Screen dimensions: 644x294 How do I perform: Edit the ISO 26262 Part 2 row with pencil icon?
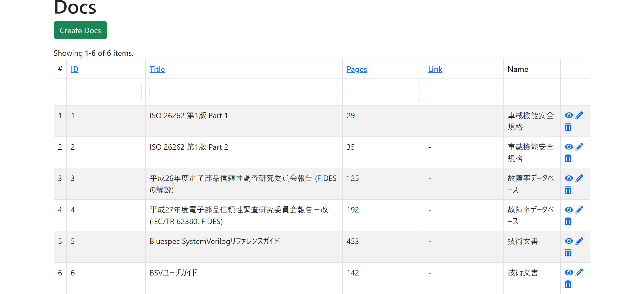coord(579,147)
